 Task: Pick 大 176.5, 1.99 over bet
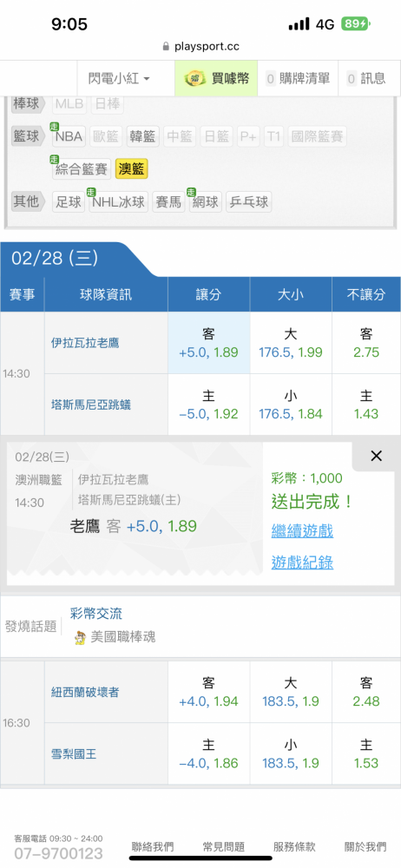pos(291,343)
